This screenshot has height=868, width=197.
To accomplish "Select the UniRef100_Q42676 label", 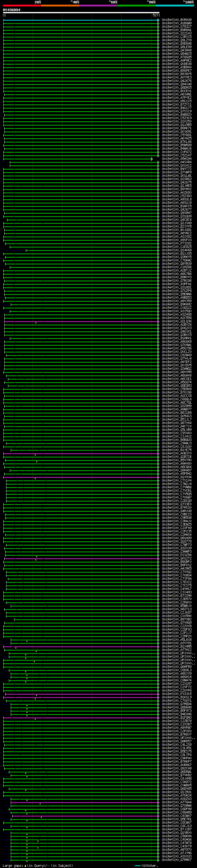I will pyautogui.click(x=176, y=81).
